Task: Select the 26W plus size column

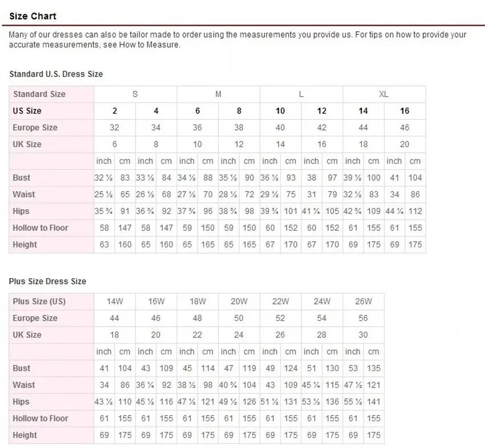Action: pos(363,302)
